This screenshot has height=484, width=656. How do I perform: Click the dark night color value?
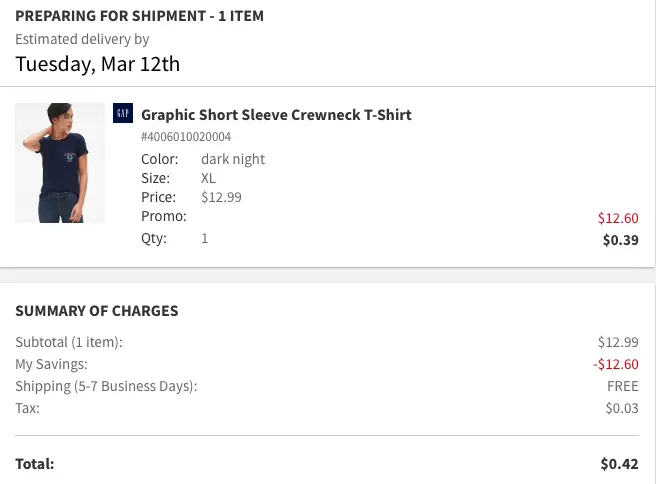233,159
